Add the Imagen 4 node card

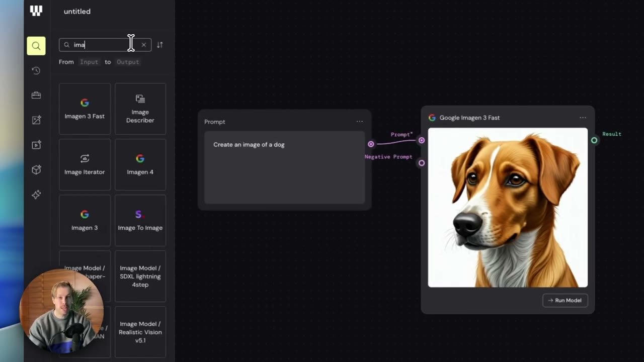[x=140, y=164]
